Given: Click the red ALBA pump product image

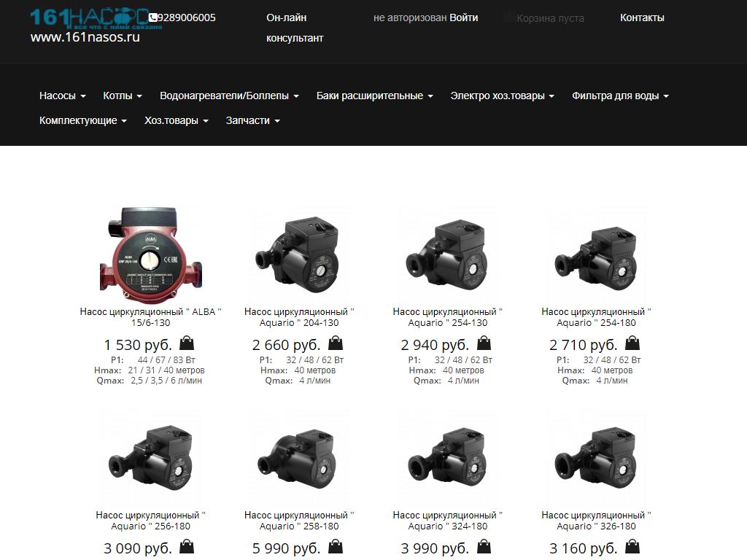Looking at the screenshot, I should click(150, 253).
